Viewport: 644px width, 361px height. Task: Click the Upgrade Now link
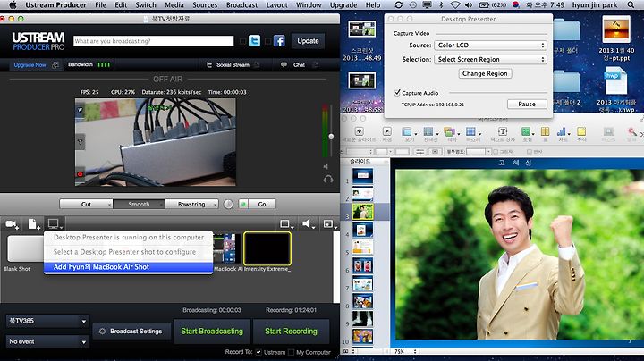pyautogui.click(x=30, y=65)
